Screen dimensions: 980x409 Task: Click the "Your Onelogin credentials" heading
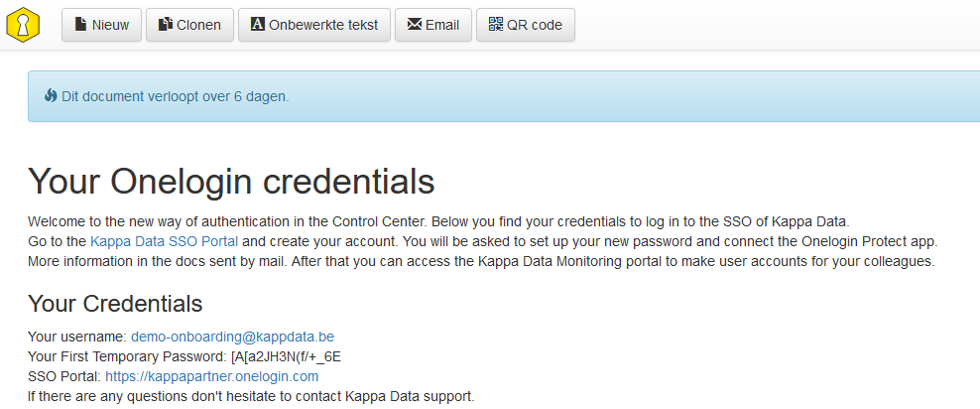click(x=231, y=182)
